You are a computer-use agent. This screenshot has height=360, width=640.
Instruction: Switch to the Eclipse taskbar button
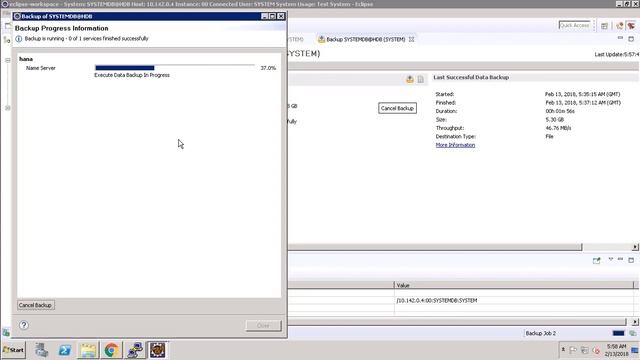pos(158,350)
